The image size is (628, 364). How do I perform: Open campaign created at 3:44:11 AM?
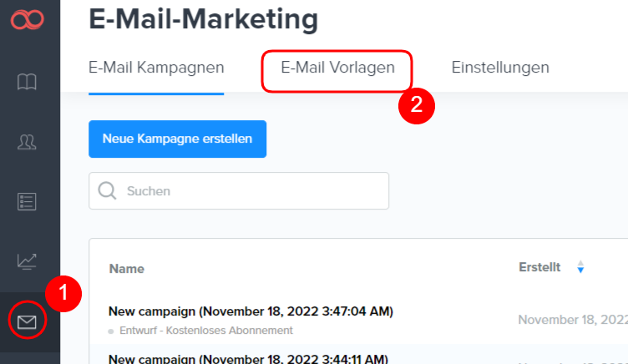tap(248, 359)
